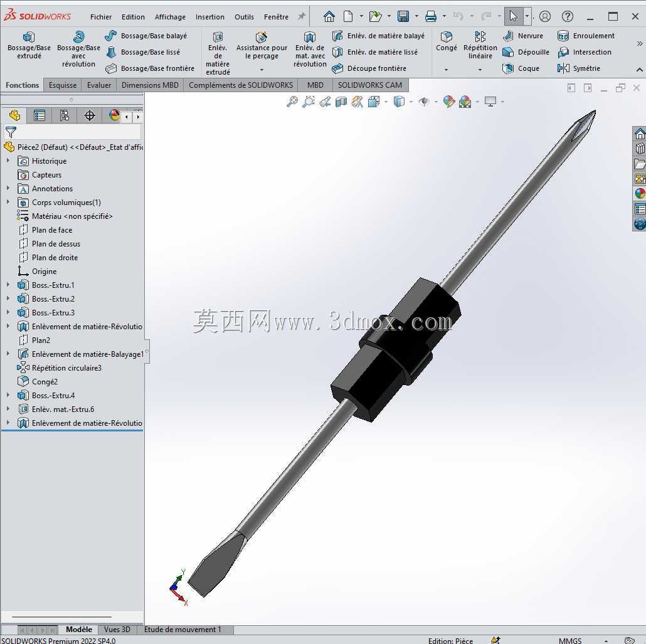The image size is (646, 644).
Task: Switch to the Vues 3D tab
Action: point(117,629)
